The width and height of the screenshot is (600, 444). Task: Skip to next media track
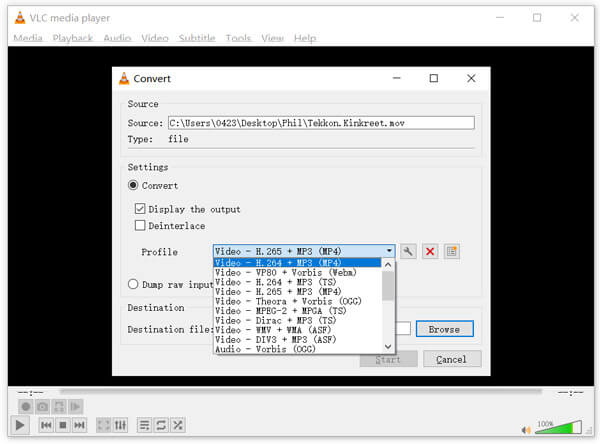[x=79, y=425]
